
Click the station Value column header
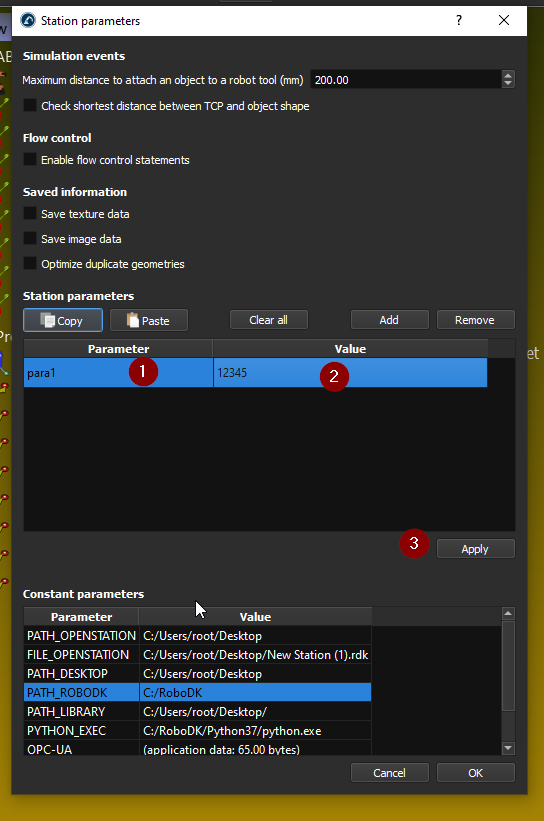coord(350,349)
